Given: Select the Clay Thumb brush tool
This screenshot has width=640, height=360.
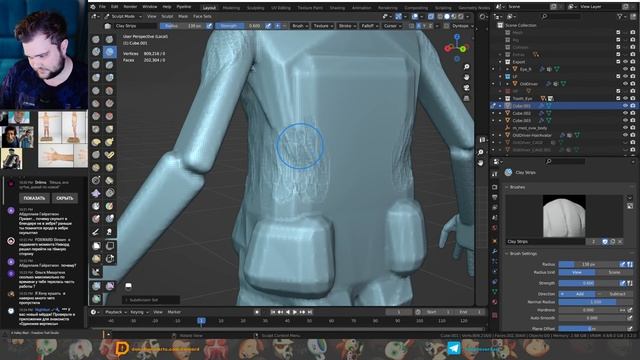Looking at the screenshot, I should 96,65.
